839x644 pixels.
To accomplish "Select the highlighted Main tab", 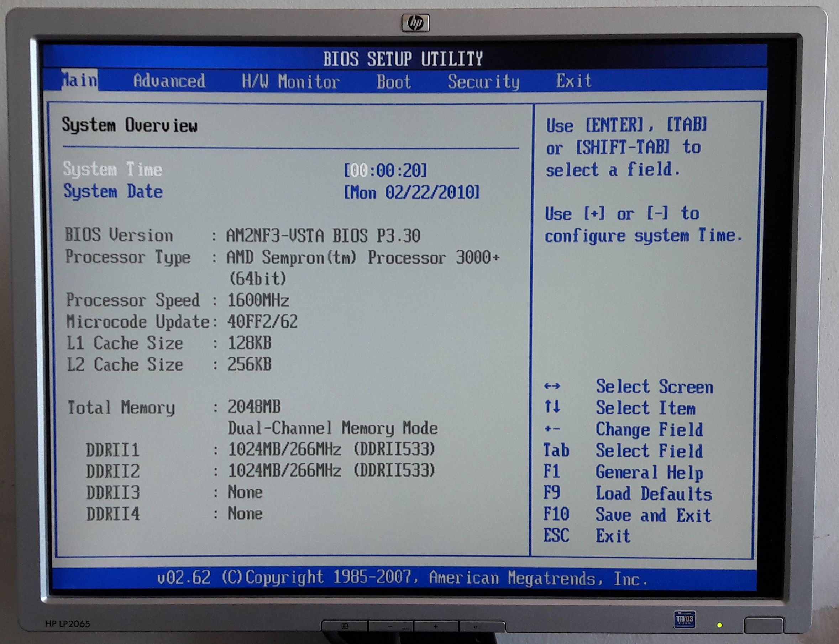I will click(x=79, y=80).
